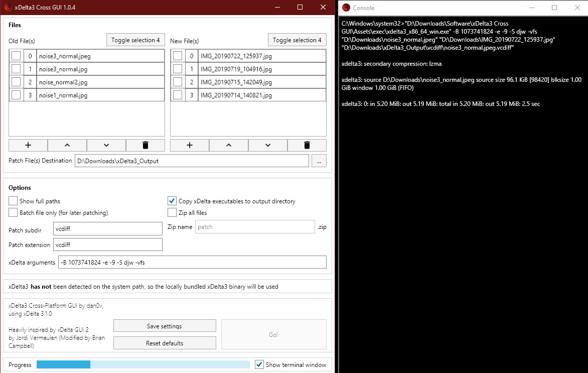
Task: Move selected old file up
Action: tap(67, 145)
